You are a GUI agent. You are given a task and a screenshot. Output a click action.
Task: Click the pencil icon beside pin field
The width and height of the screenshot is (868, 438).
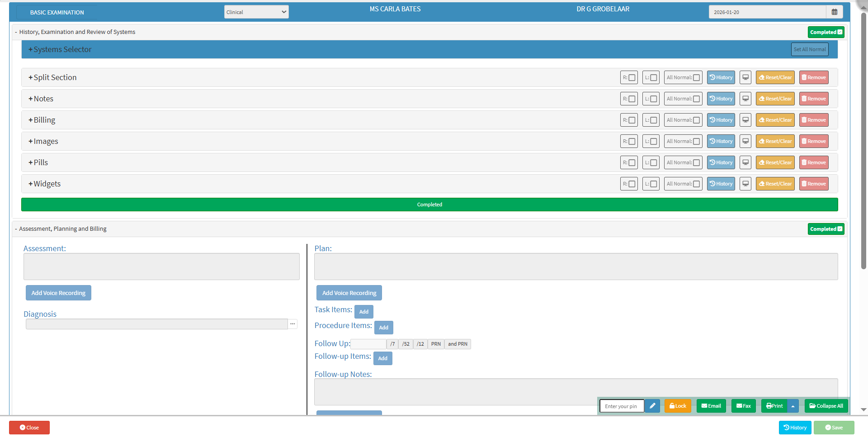pos(652,406)
